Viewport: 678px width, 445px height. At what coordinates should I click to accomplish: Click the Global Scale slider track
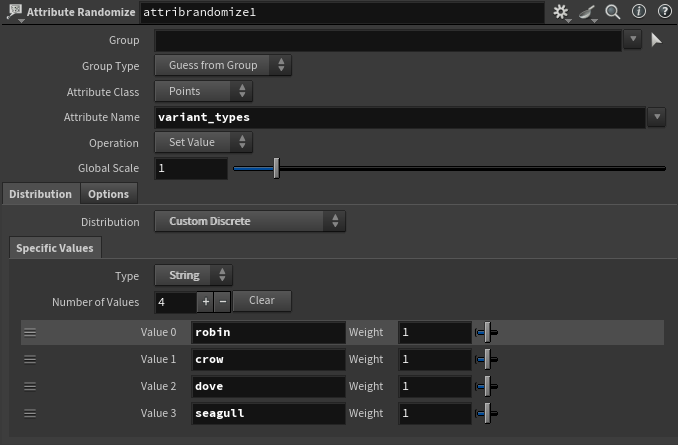(448, 169)
